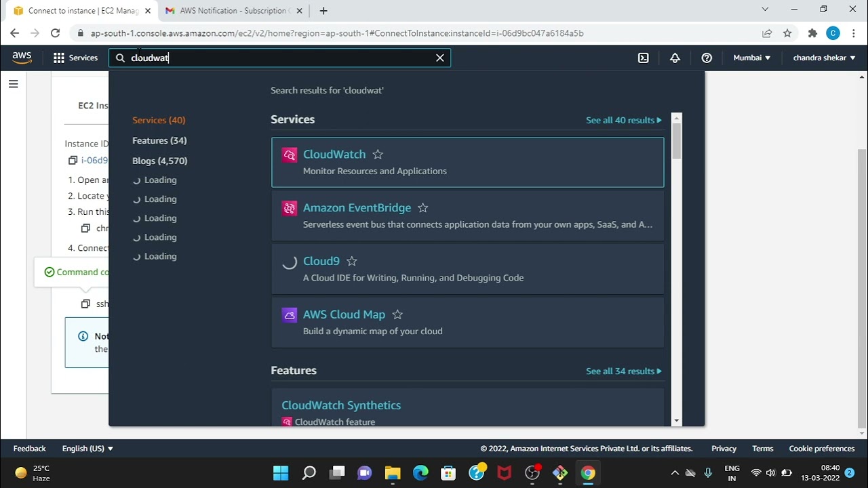Filter by Services (40) category
The image size is (868, 488).
coord(159,120)
